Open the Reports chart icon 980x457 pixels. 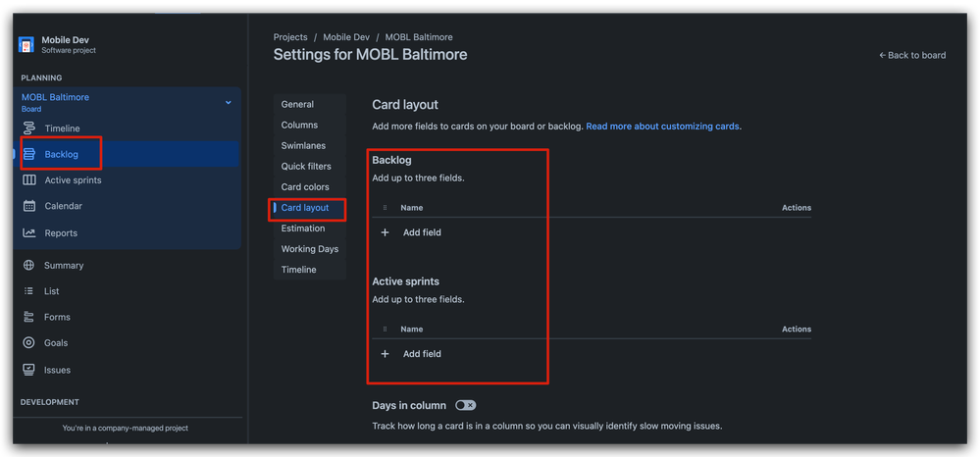(29, 232)
